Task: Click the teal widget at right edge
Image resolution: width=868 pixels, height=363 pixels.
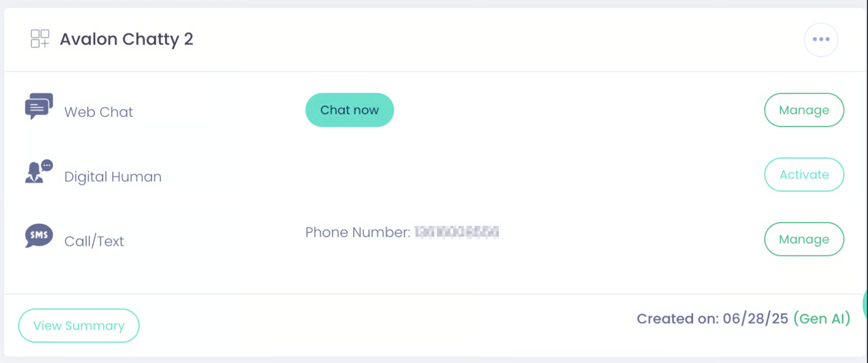Action: point(865,304)
